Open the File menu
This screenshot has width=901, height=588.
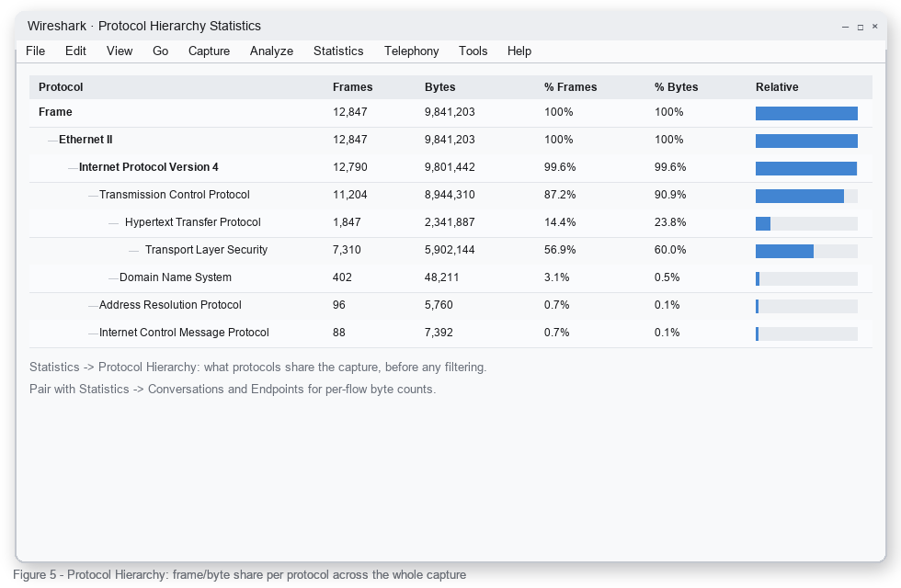point(35,51)
